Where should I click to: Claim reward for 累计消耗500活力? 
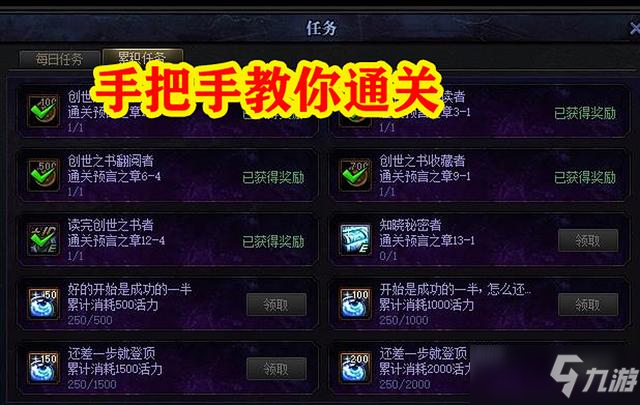(276, 305)
